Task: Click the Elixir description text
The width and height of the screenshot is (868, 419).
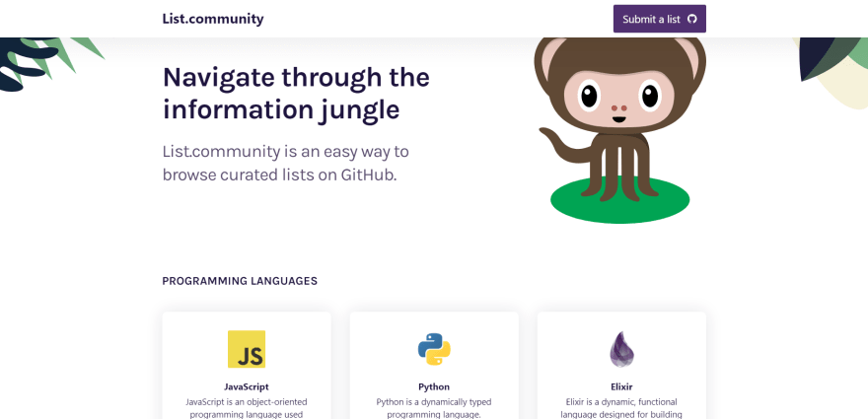Action: click(x=621, y=408)
